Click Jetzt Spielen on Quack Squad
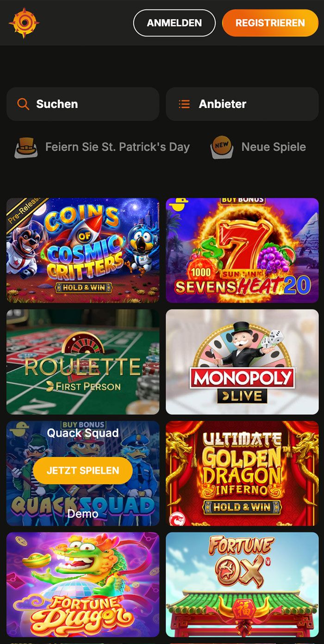 pyautogui.click(x=83, y=471)
